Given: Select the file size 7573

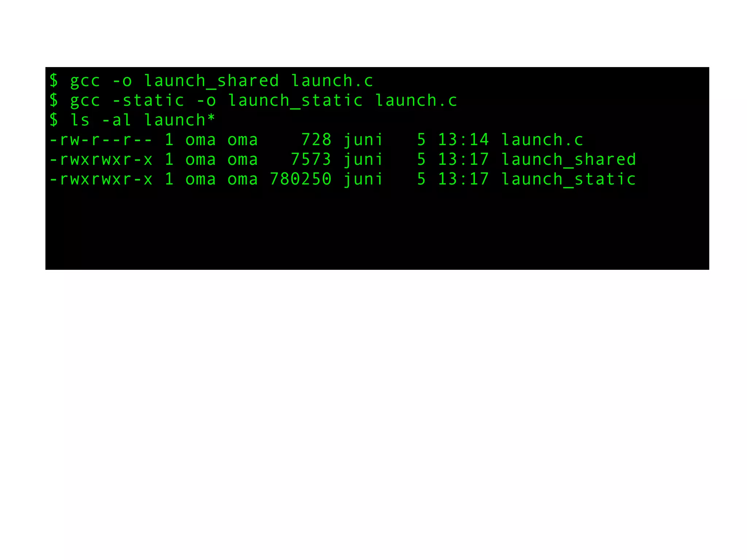Looking at the screenshot, I should pyautogui.click(x=311, y=159).
